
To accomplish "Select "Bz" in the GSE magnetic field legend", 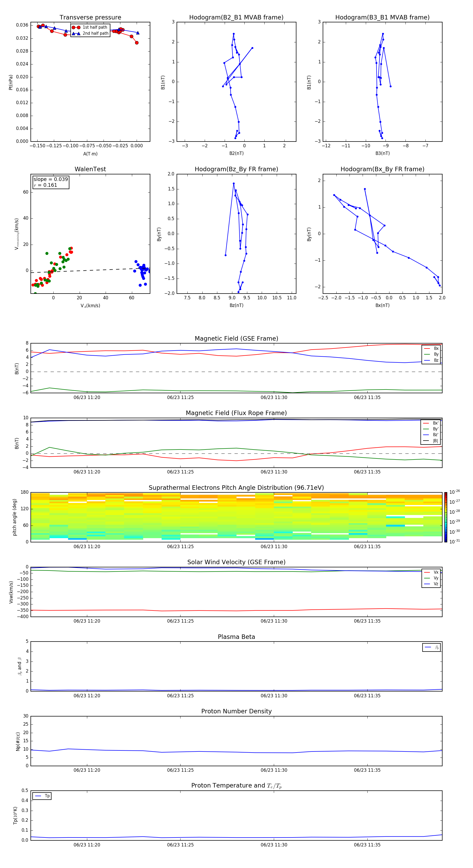I will click(x=431, y=360).
